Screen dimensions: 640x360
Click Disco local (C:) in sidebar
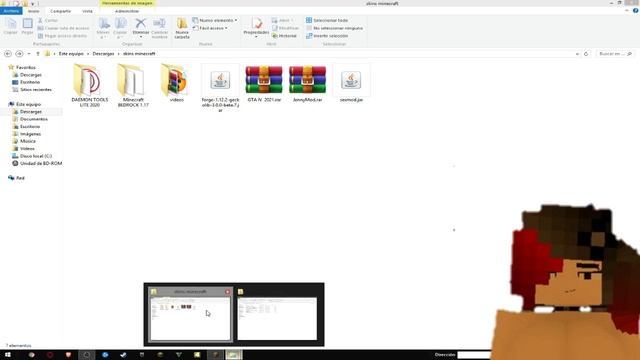(x=36, y=156)
